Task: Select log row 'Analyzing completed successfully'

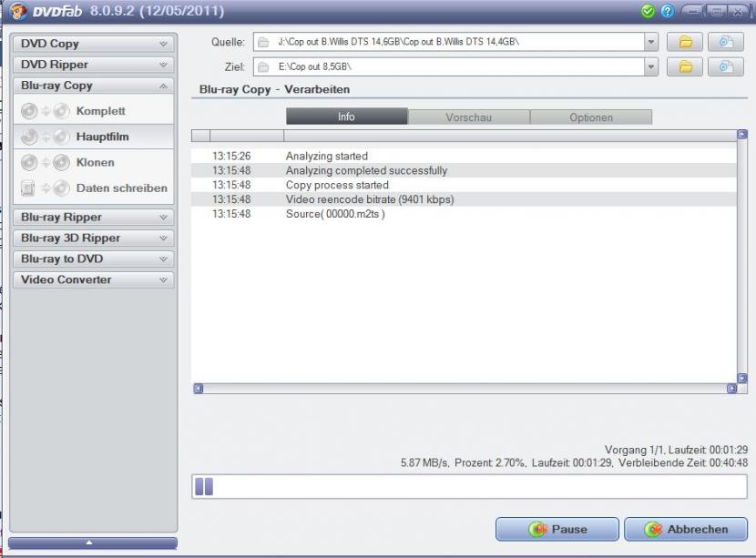Action: point(464,170)
